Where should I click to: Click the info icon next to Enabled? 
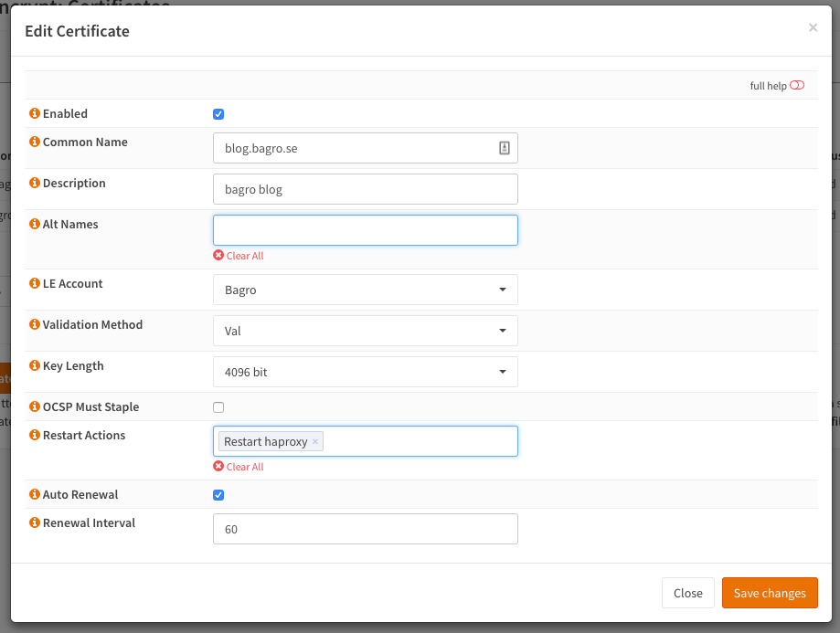click(x=35, y=114)
